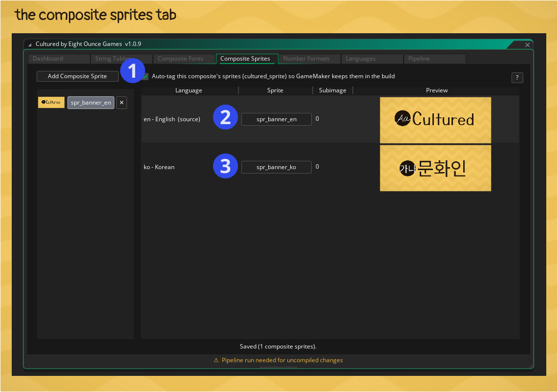Switch to the String Tables tab
Screen dimensions: 558x392
point(121,59)
